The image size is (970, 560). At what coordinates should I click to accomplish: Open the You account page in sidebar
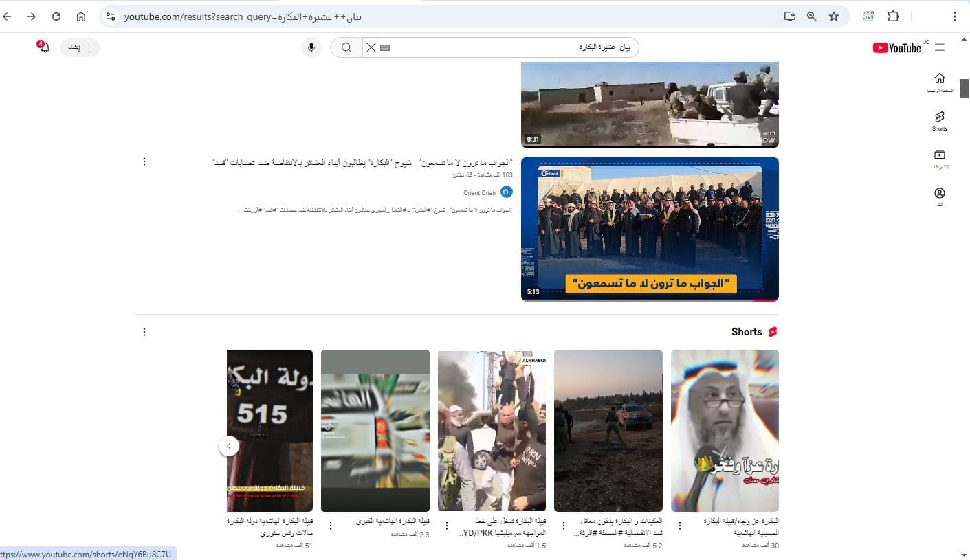(x=939, y=197)
